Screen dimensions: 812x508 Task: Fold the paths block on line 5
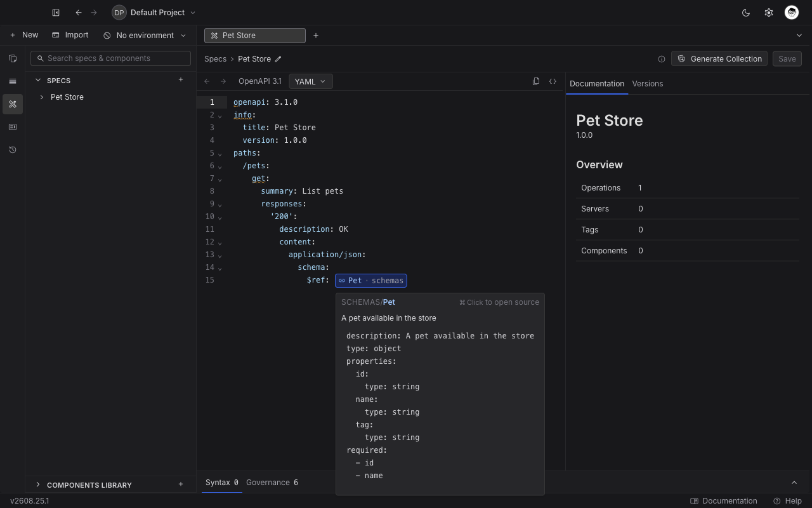pyautogui.click(x=220, y=154)
